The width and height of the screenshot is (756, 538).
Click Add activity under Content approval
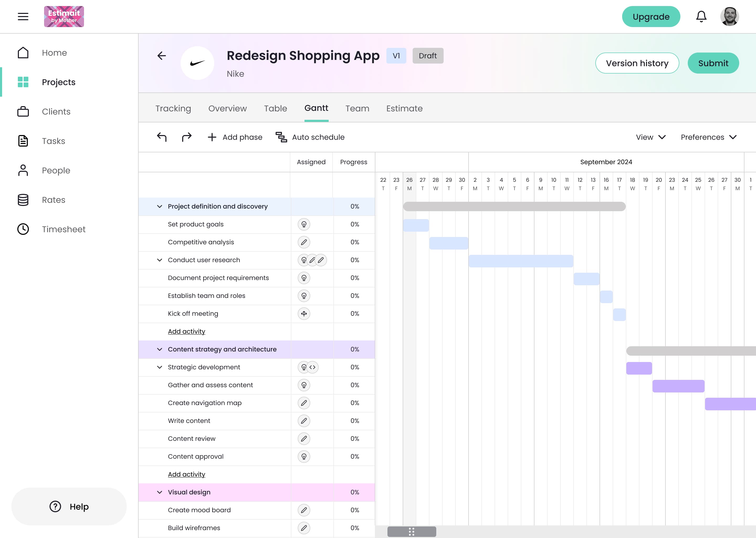click(x=186, y=474)
